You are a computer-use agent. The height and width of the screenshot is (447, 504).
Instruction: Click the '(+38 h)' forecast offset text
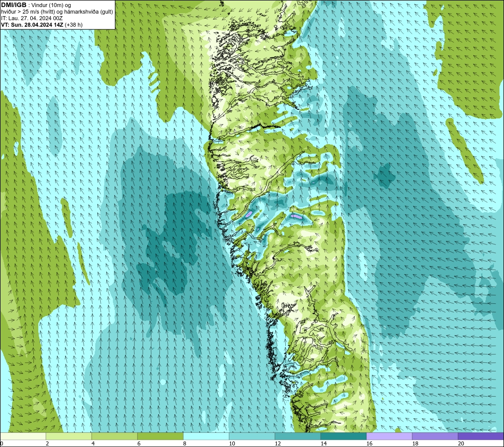pos(74,25)
